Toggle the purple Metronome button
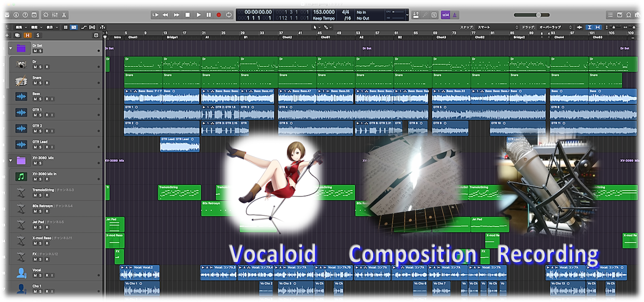 [x=455, y=15]
